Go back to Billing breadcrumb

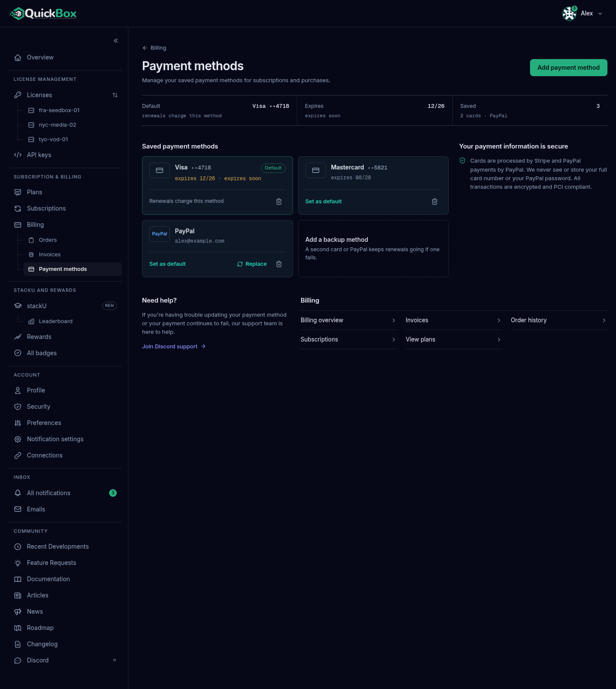pos(154,48)
